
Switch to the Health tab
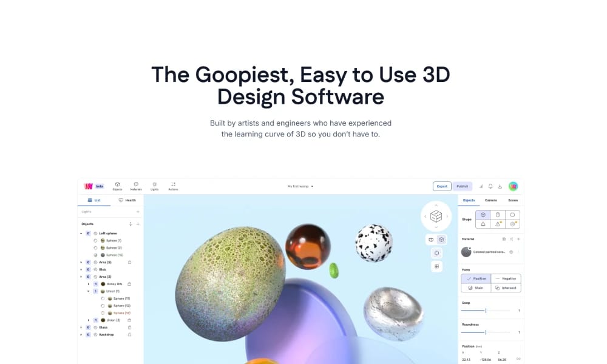click(x=127, y=200)
